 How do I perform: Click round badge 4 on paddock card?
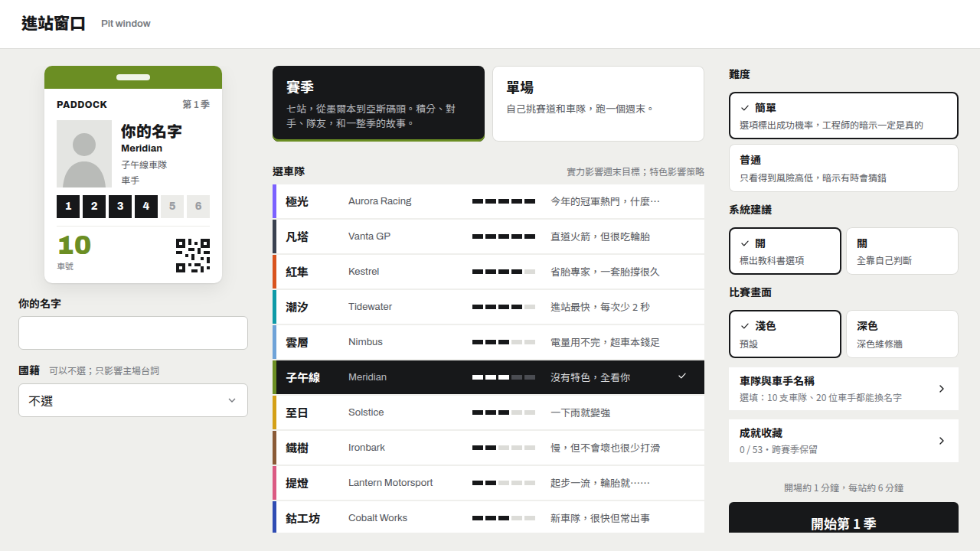point(146,207)
